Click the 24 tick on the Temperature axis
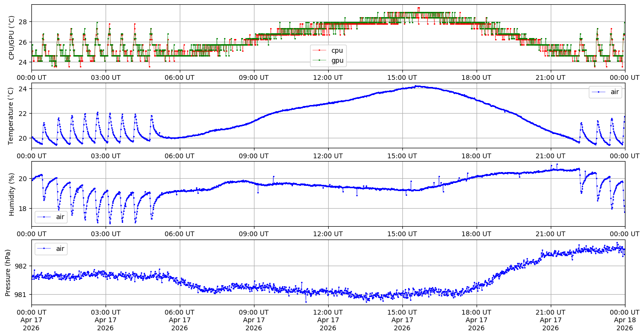 [23, 89]
